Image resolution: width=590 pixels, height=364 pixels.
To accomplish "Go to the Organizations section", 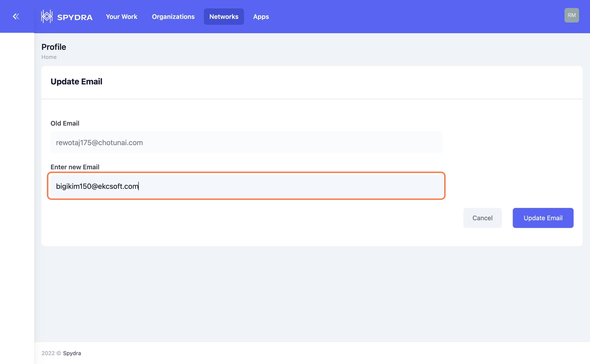I will click(x=173, y=17).
